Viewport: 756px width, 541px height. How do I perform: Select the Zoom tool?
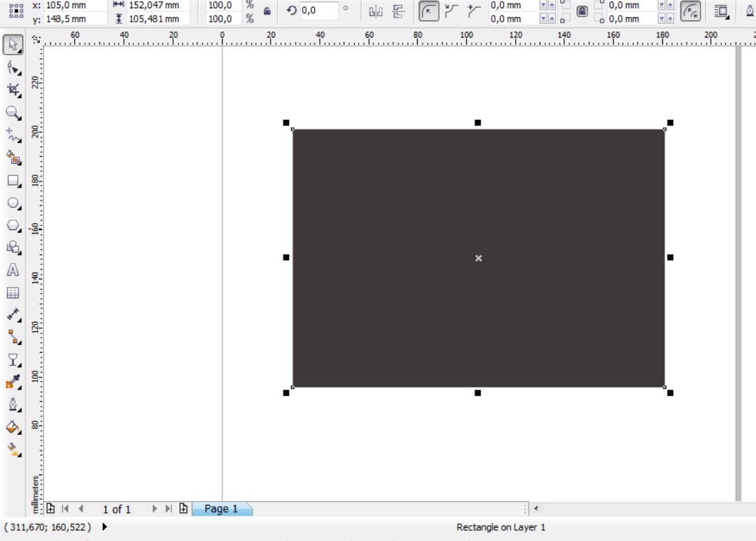tap(13, 113)
